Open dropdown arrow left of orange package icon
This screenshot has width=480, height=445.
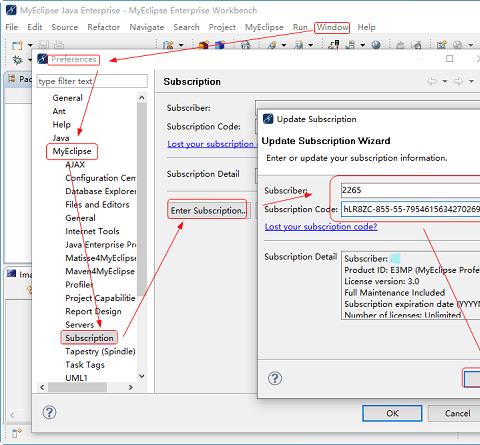181,45
